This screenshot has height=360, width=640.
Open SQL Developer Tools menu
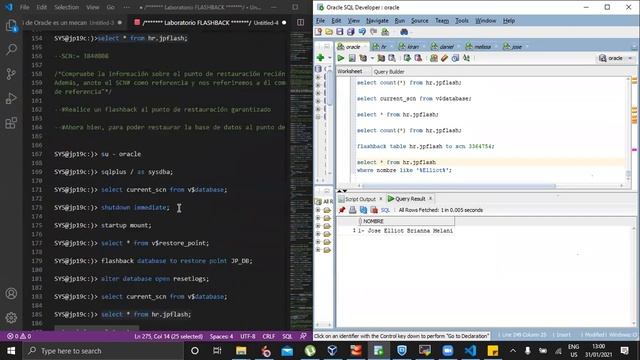(x=462, y=20)
